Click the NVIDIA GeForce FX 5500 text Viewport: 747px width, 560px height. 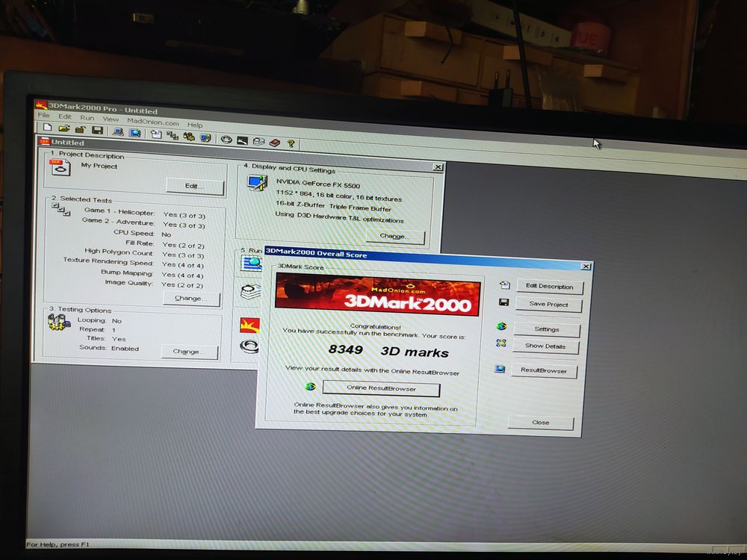coord(318,184)
